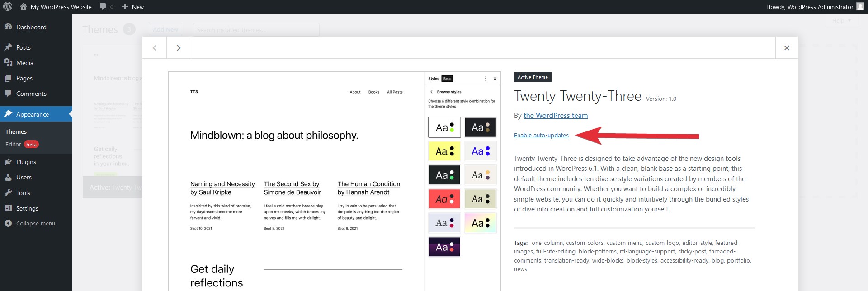Open Howdy, WordPress Administrator profile menu
This screenshot has width=868, height=291.
coord(815,7)
